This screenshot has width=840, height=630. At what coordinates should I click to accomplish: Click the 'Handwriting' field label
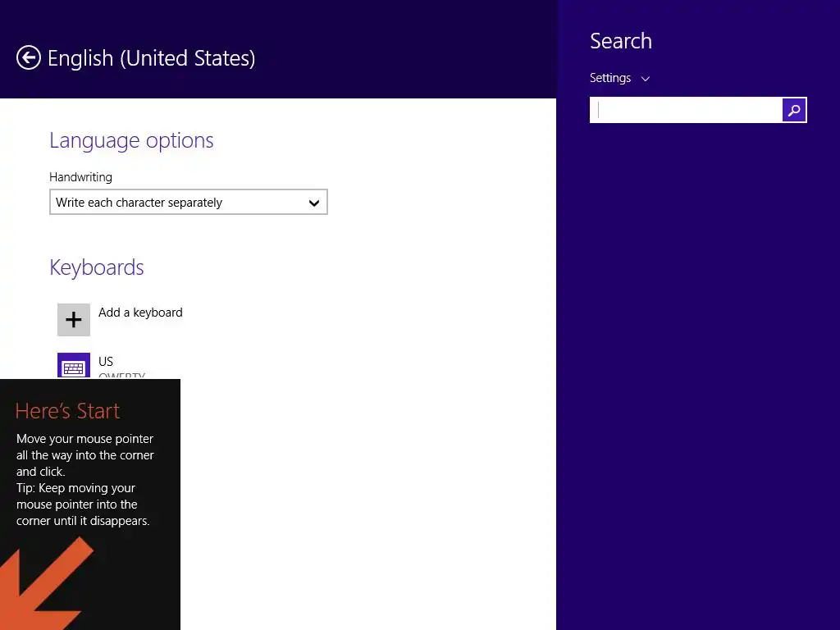(x=81, y=177)
